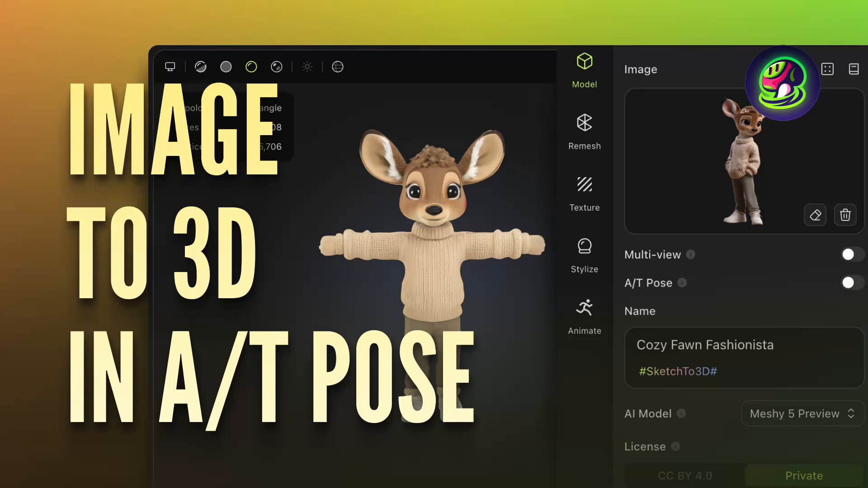Click the eraser icon on image preview
This screenshot has height=488, width=868.
[815, 215]
